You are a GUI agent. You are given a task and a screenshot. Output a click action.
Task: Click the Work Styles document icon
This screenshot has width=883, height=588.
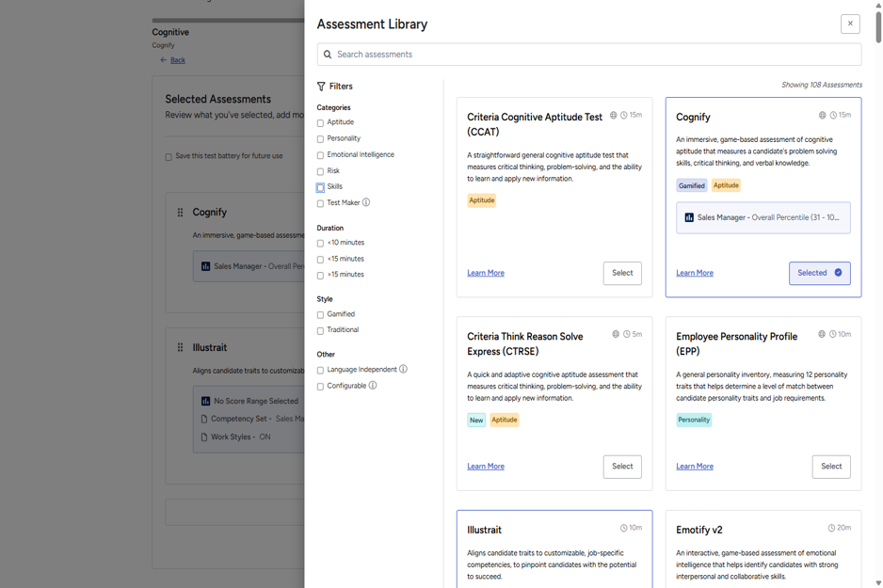point(204,437)
